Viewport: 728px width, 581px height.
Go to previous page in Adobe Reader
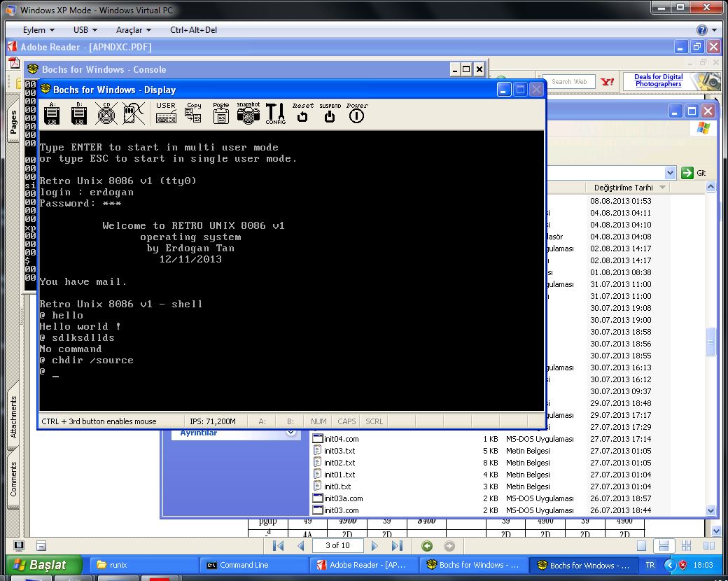[301, 546]
